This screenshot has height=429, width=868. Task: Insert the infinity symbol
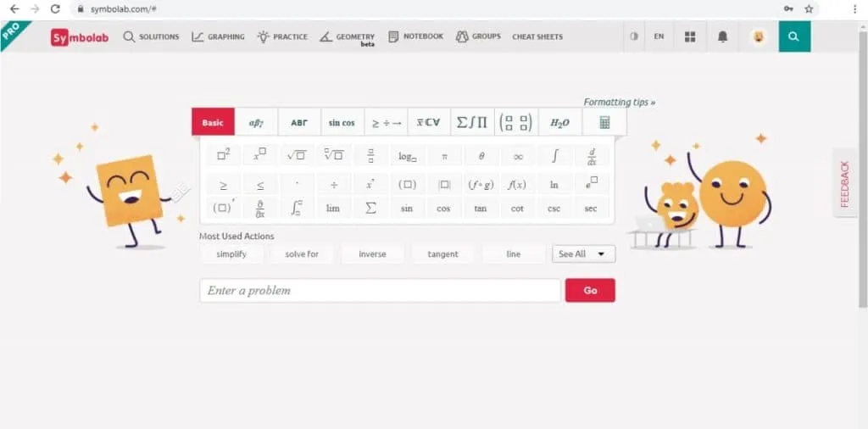518,156
